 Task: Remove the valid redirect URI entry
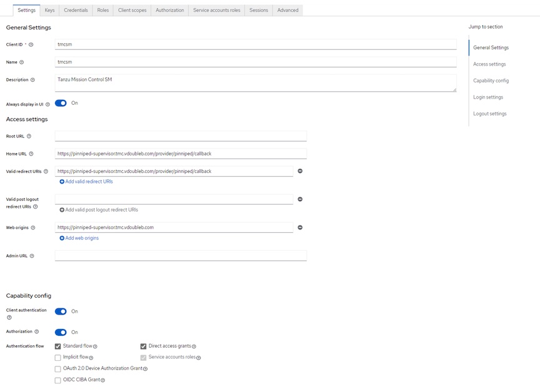(x=300, y=171)
